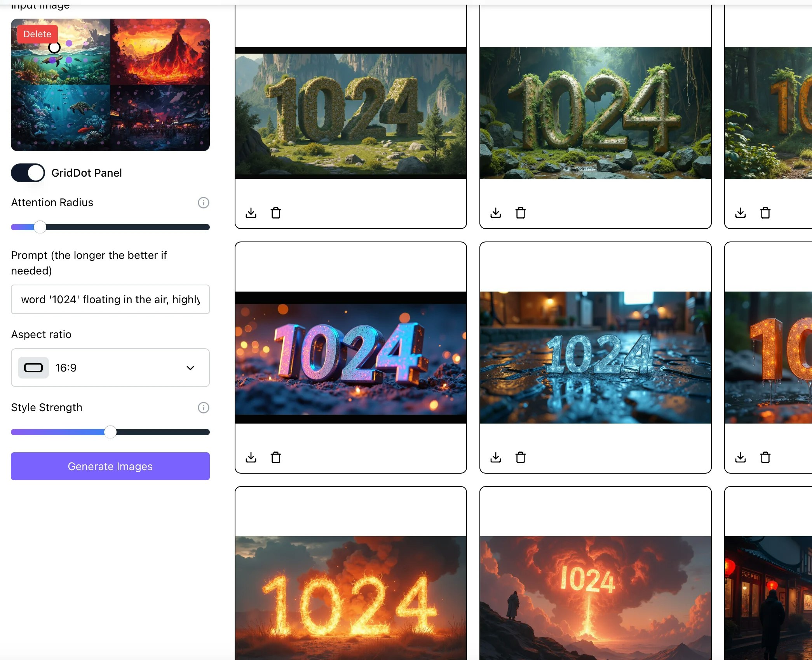Click Style Strength info icon
The image size is (812, 660).
point(204,408)
